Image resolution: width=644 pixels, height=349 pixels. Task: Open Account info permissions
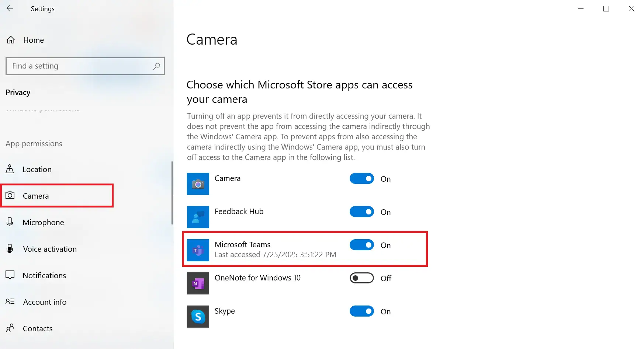[45, 302]
